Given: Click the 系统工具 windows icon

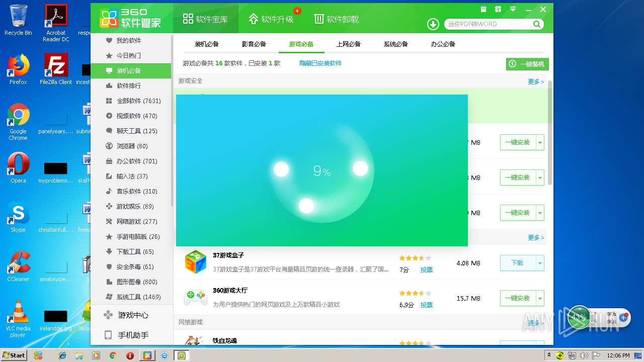Looking at the screenshot, I should click(x=109, y=297).
